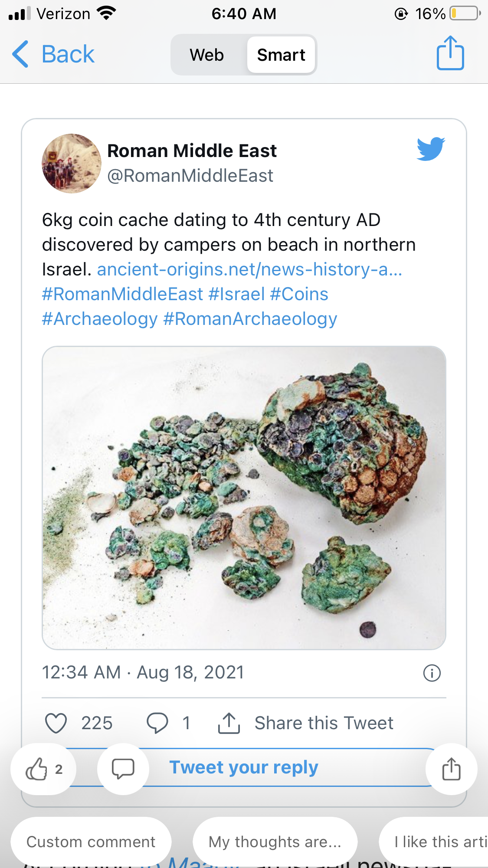This screenshot has width=488, height=868.
Task: Open the floating comment bubble button
Action: click(x=123, y=769)
